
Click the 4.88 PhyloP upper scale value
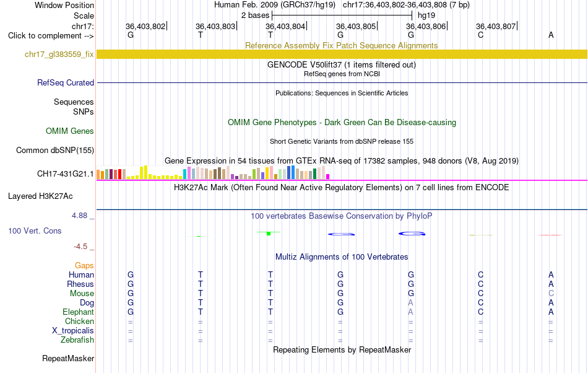[x=79, y=216]
